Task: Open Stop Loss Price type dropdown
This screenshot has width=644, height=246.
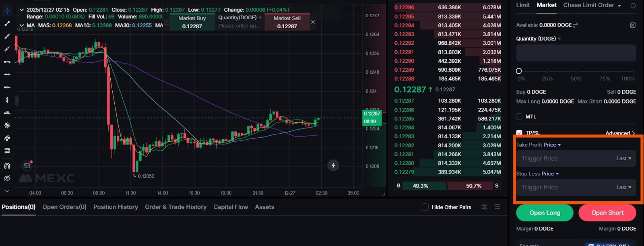Action: click(550, 174)
